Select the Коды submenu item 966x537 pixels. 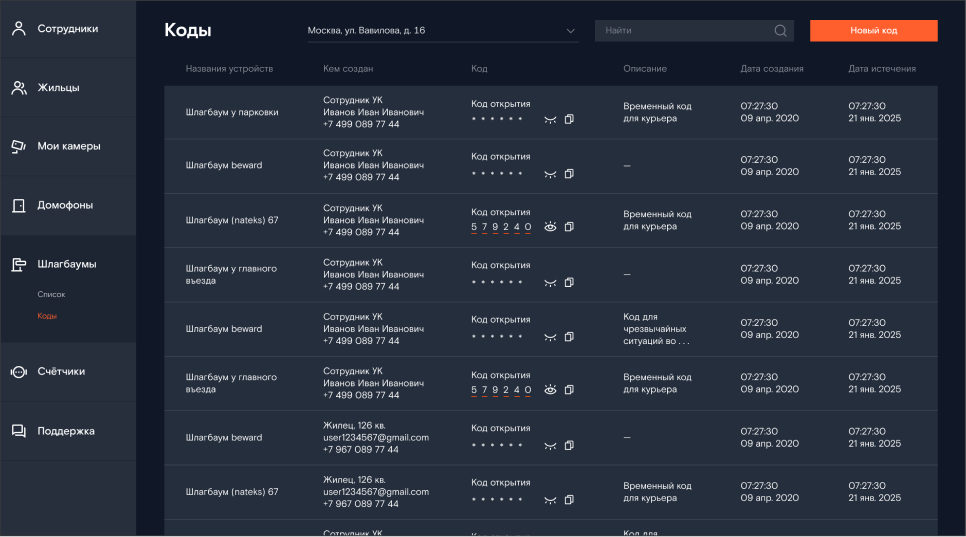[47, 316]
